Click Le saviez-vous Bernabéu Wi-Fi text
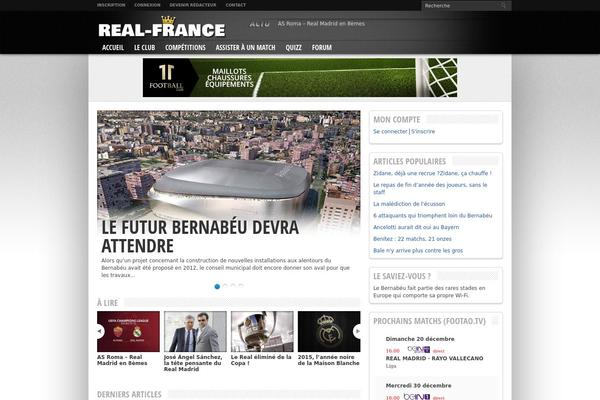600x400 pixels. [429, 292]
